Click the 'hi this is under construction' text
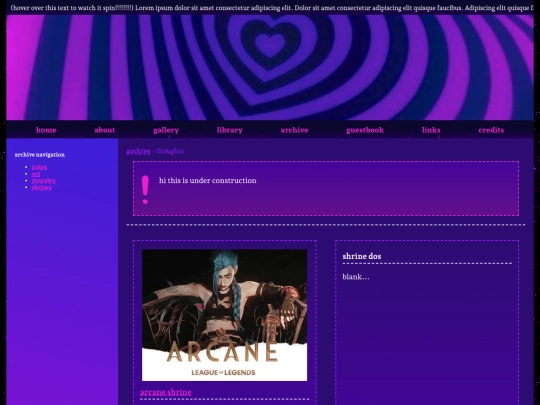 (208, 181)
